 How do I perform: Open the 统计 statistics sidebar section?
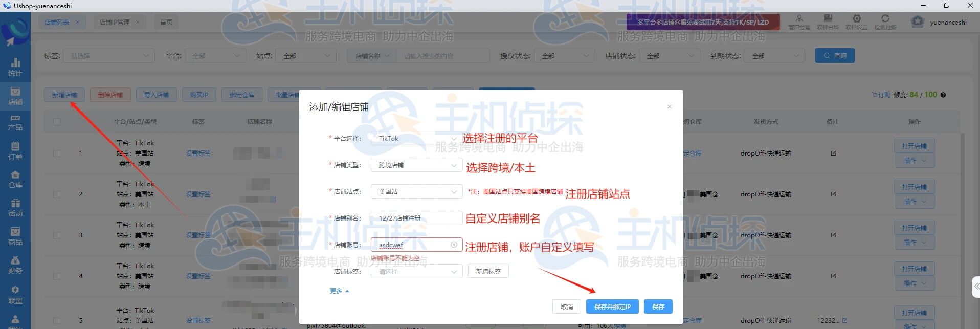pyautogui.click(x=15, y=67)
